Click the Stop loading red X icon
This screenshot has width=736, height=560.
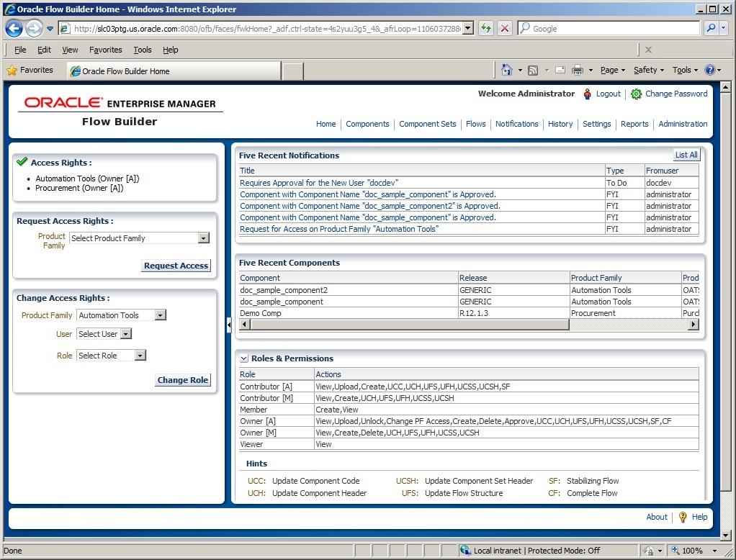coord(505,29)
